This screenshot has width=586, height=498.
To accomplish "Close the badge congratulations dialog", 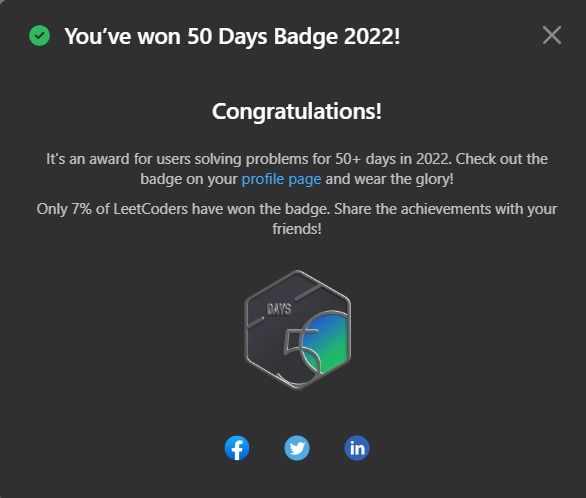I will coord(552,35).
